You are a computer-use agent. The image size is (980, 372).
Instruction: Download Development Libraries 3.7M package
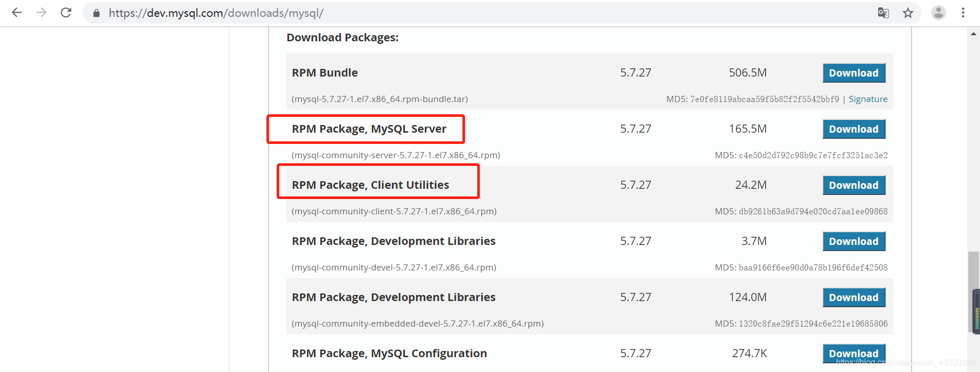tap(853, 241)
